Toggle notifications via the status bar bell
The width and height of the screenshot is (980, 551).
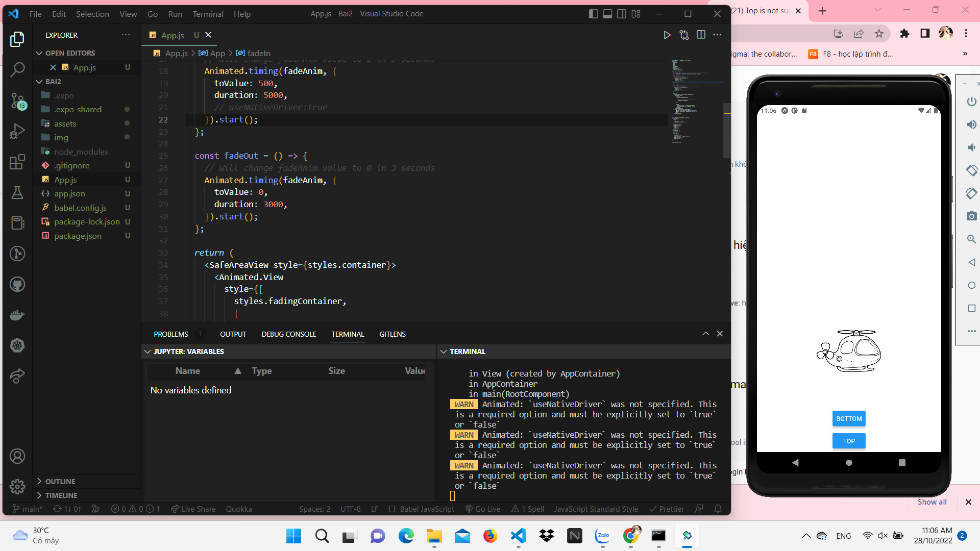pyautogui.click(x=718, y=509)
